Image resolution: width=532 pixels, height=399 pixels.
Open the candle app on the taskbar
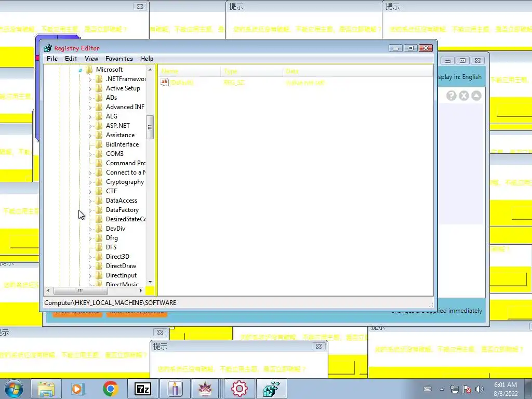click(175, 389)
